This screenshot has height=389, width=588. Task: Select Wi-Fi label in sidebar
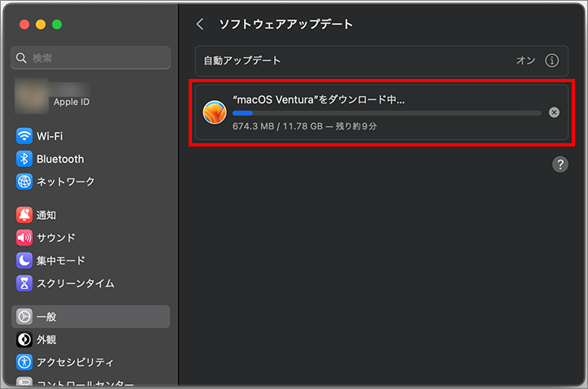[50, 136]
